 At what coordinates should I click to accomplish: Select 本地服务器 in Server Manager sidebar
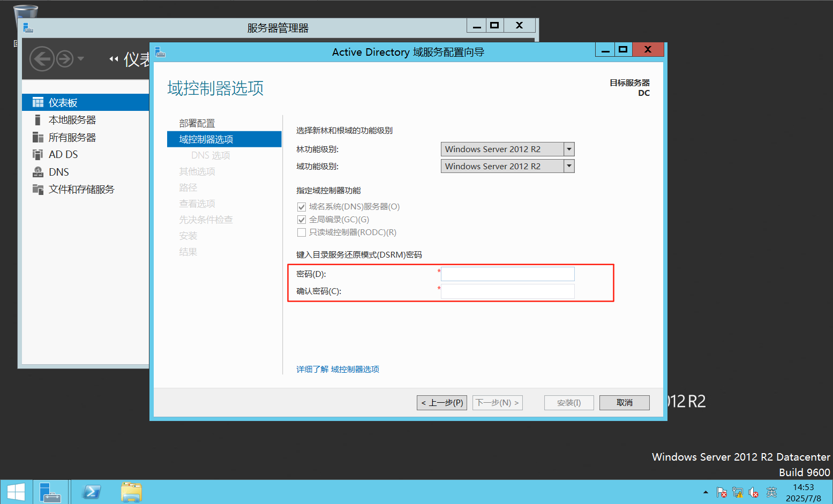[72, 119]
